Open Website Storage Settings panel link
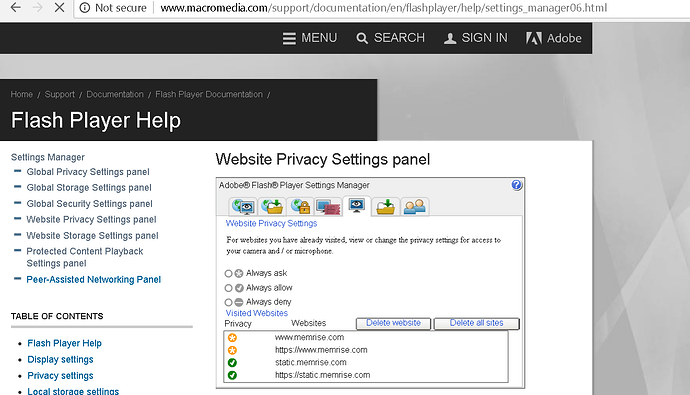The height and width of the screenshot is (395, 690). click(x=92, y=235)
